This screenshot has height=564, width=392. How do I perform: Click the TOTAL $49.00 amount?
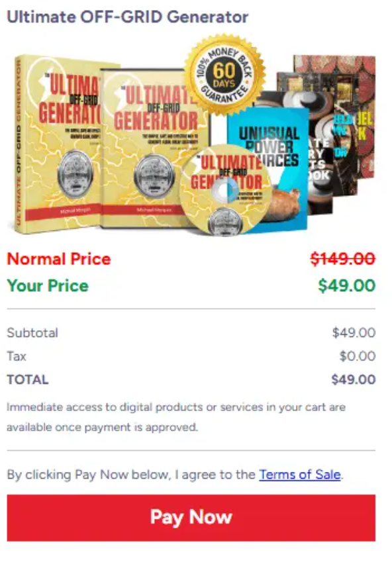(354, 379)
